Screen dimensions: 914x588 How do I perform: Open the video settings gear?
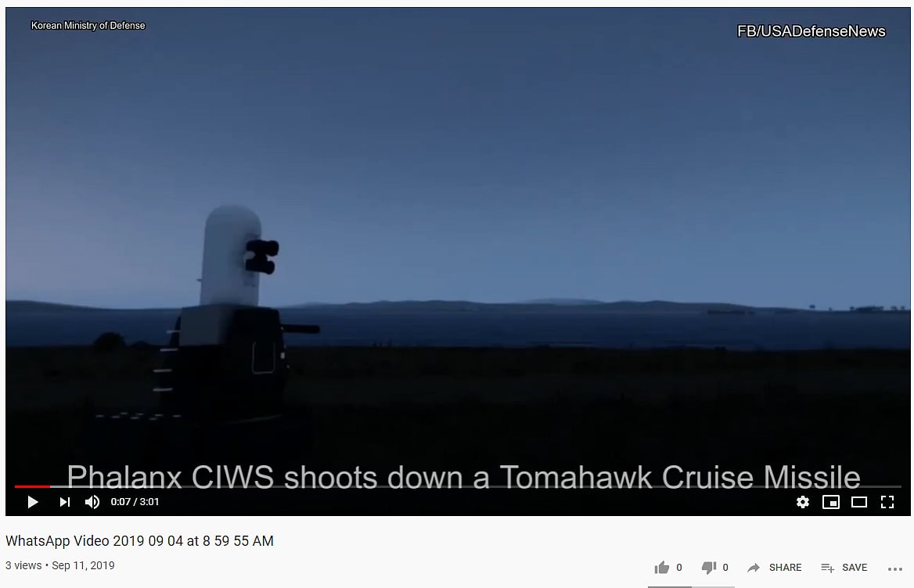pos(803,502)
